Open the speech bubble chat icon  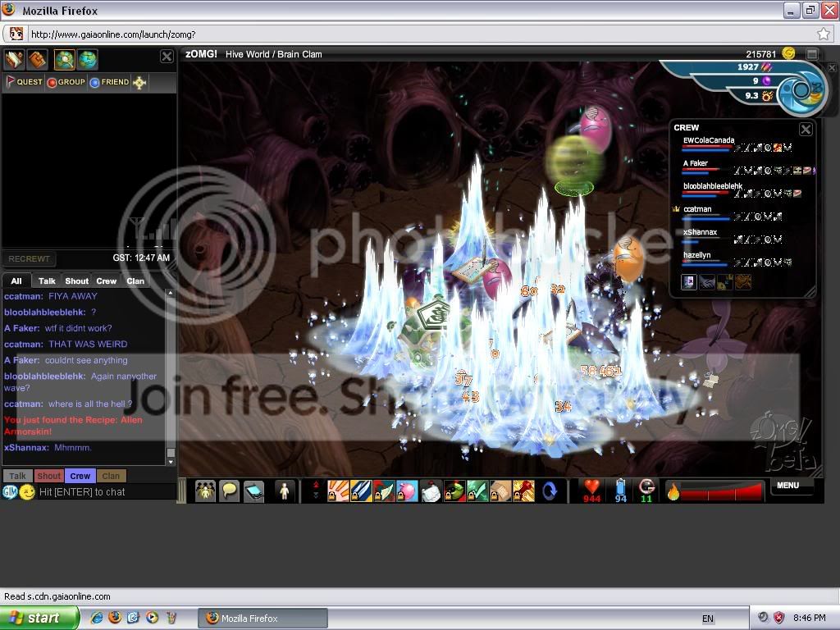(230, 491)
